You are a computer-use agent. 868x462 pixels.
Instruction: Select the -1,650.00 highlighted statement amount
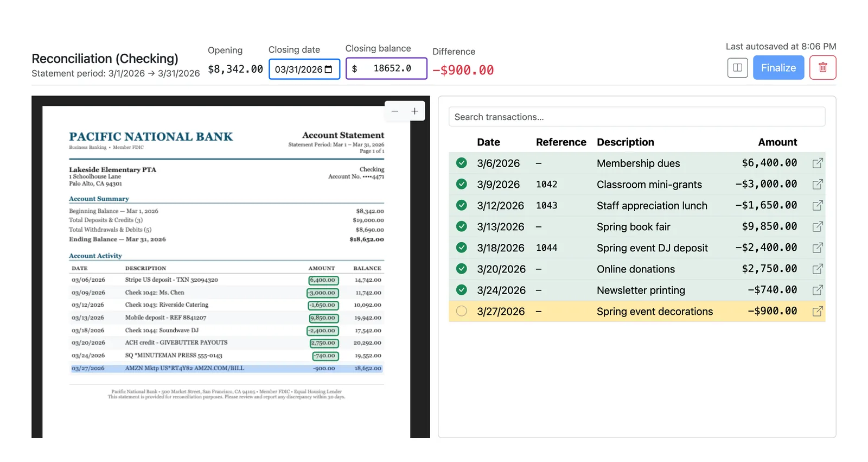[x=323, y=305]
